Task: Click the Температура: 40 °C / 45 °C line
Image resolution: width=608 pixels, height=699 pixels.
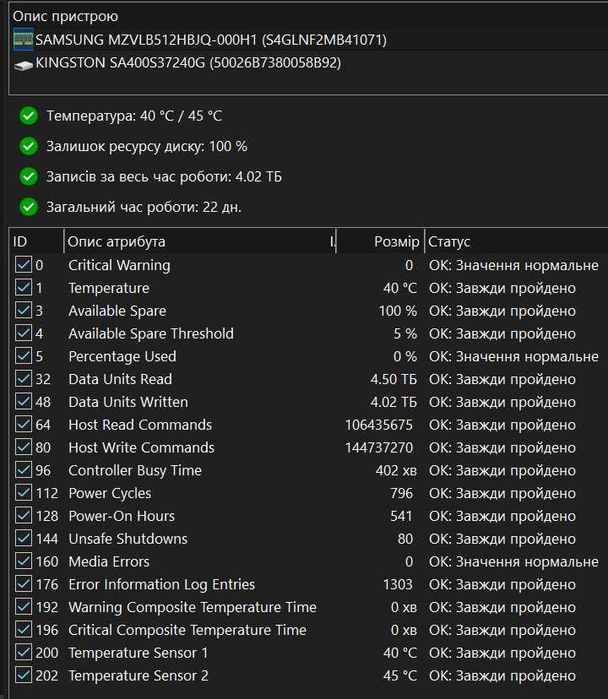Action: [134, 116]
